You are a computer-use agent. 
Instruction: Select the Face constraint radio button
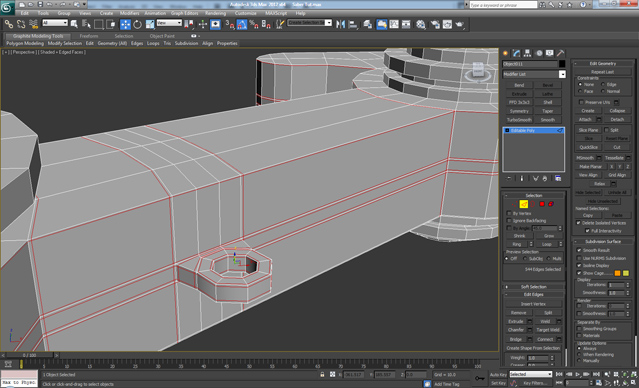click(x=580, y=91)
